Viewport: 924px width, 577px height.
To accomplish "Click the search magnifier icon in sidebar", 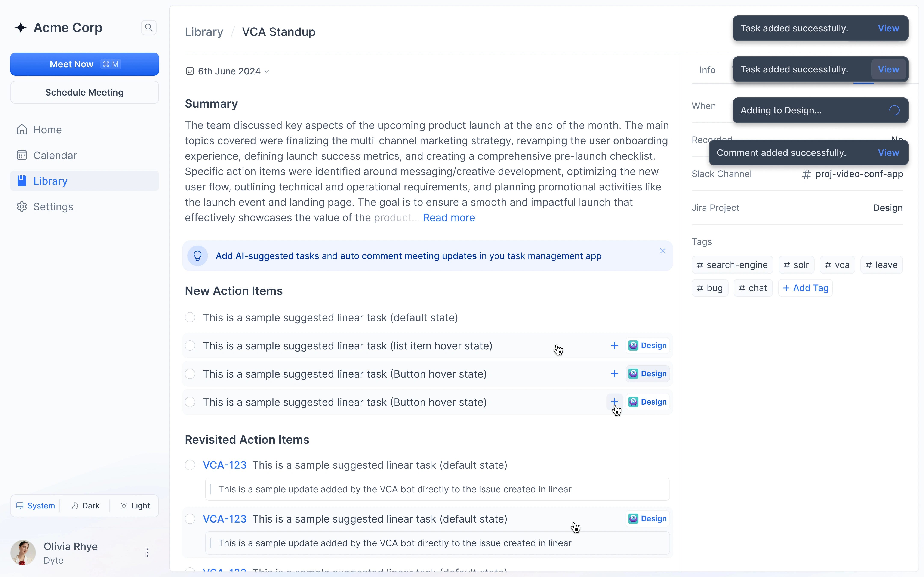I will coord(148,28).
